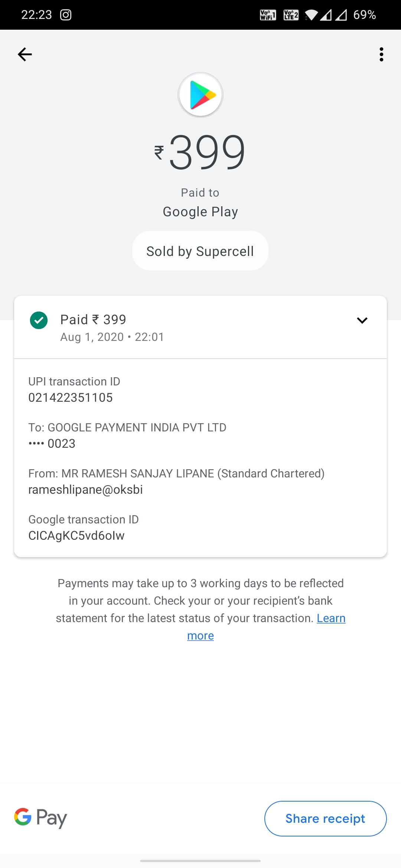
Task: Tap the Google transaction ID value
Action: tap(76, 536)
